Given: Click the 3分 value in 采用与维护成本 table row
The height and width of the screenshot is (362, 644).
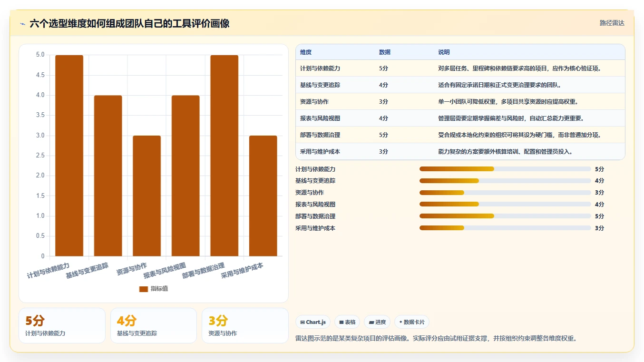Looking at the screenshot, I should point(383,152).
